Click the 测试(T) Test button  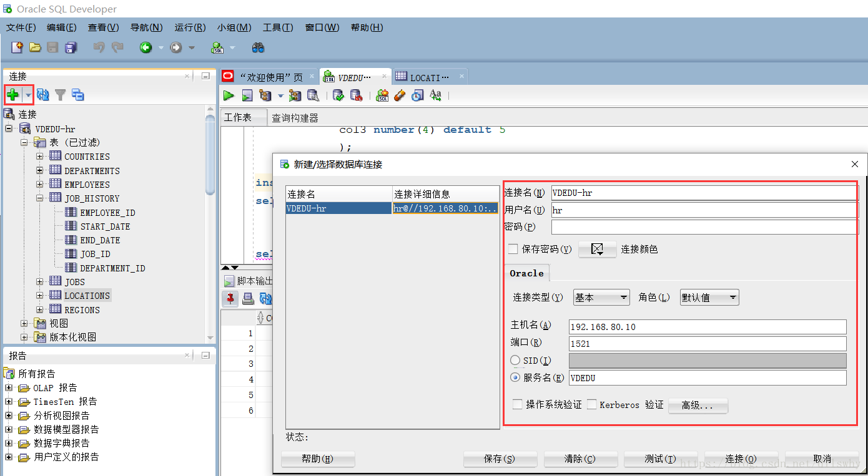(x=661, y=459)
